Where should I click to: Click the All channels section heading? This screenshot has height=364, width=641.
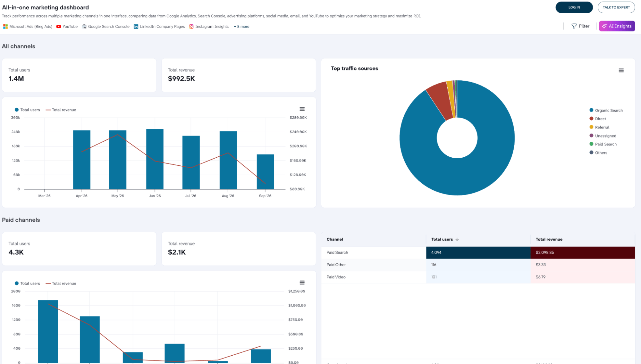19,46
